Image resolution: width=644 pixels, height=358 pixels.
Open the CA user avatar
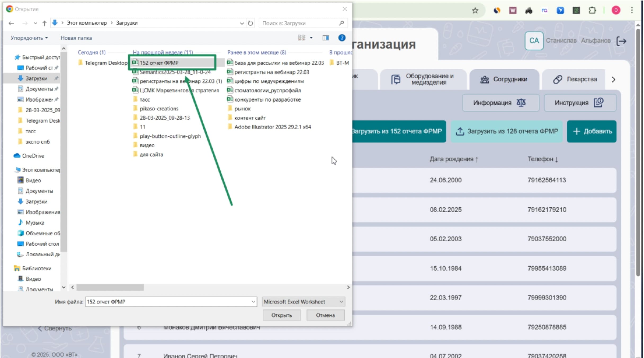pos(534,41)
